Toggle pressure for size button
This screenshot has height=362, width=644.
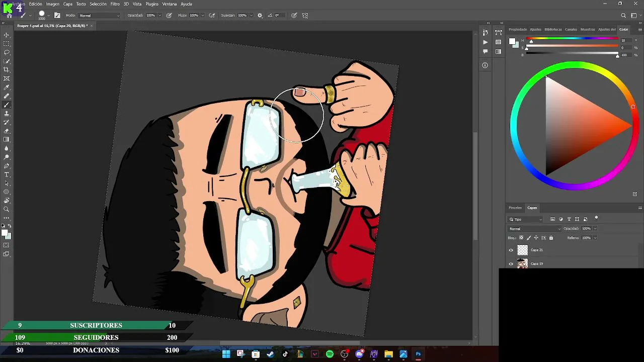pos(294,16)
